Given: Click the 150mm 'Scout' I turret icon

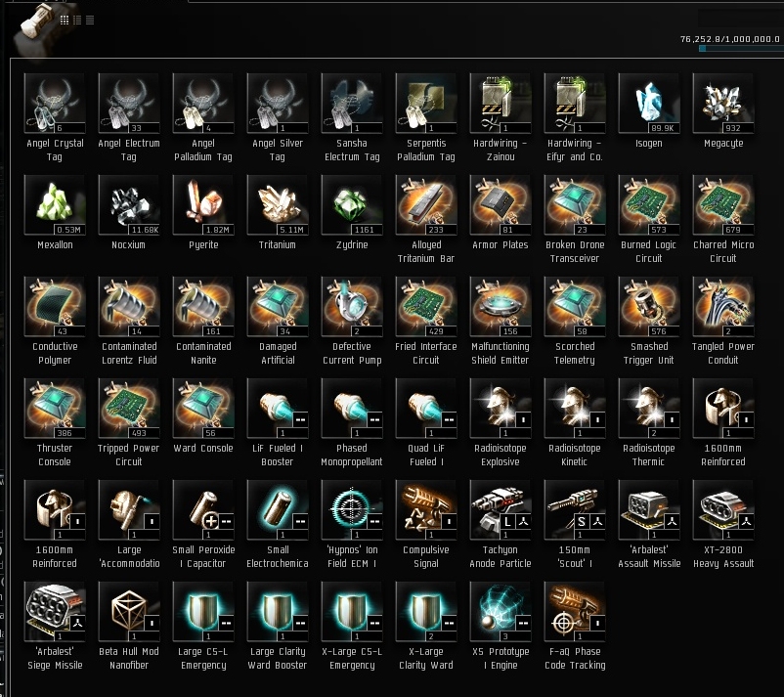Looking at the screenshot, I should [575, 510].
